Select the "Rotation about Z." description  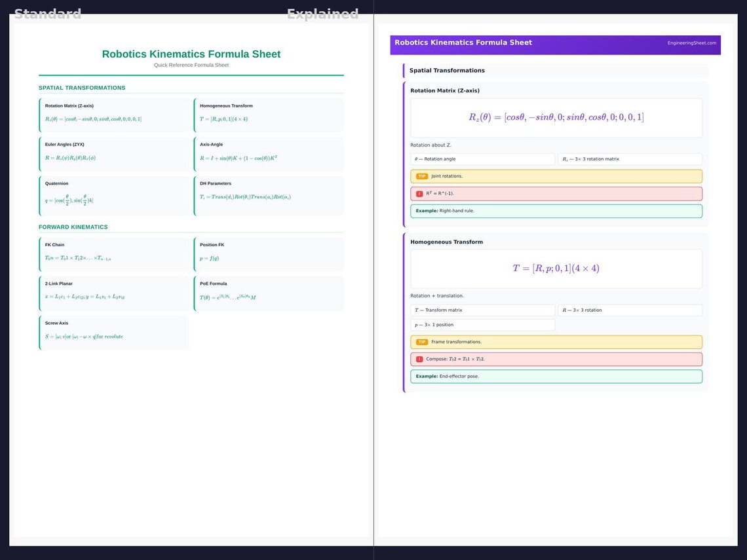pyautogui.click(x=431, y=145)
